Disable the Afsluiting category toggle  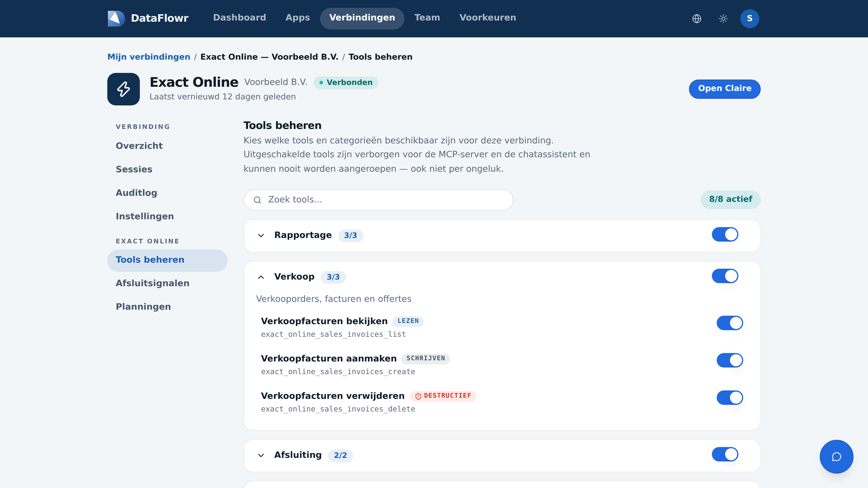(x=725, y=454)
